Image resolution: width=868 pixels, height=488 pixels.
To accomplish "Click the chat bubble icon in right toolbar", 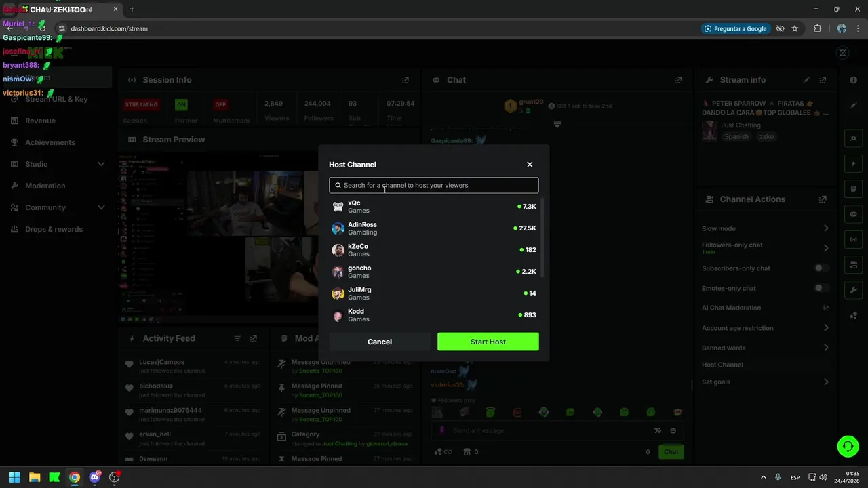I will click(853, 214).
